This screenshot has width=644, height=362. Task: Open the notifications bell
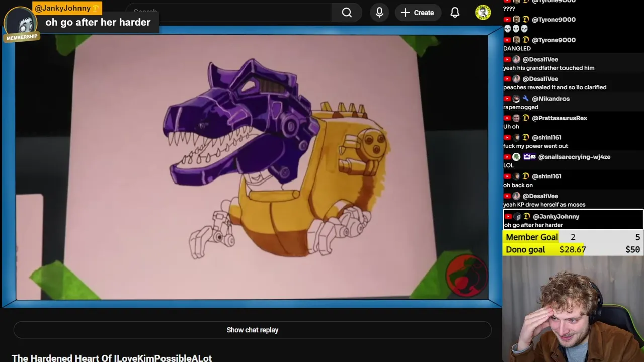click(x=455, y=13)
